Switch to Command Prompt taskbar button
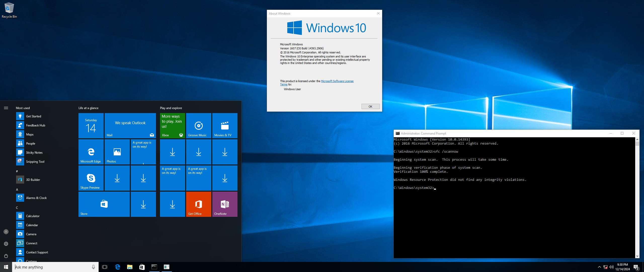 pyautogui.click(x=154, y=267)
